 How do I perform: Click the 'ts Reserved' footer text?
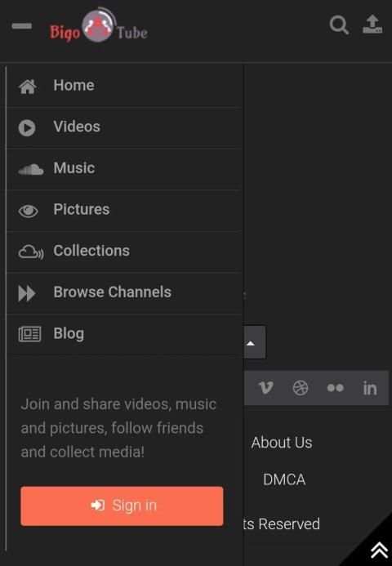click(x=282, y=524)
